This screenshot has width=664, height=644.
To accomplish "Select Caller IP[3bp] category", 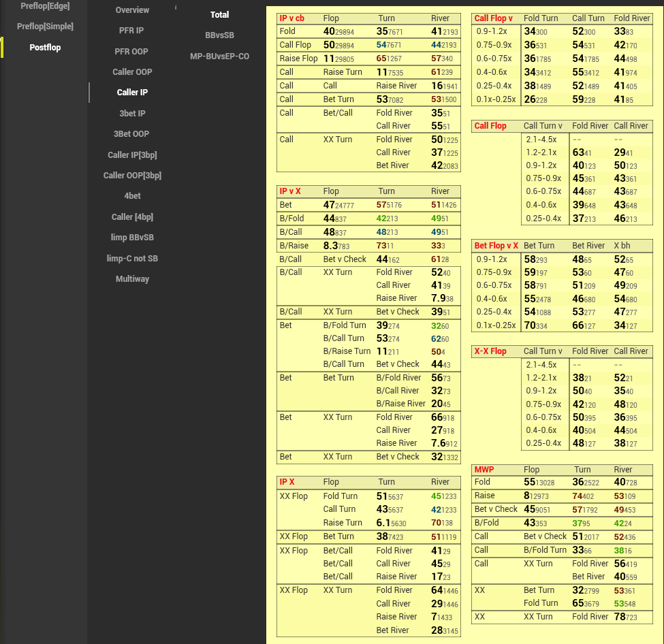I will (132, 155).
